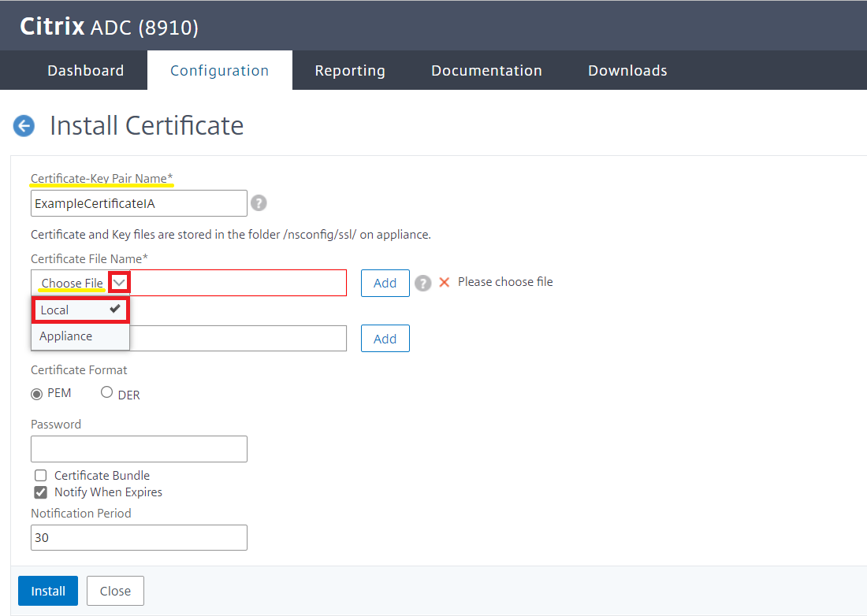
Task: Open the Downloads tab
Action: click(x=627, y=71)
